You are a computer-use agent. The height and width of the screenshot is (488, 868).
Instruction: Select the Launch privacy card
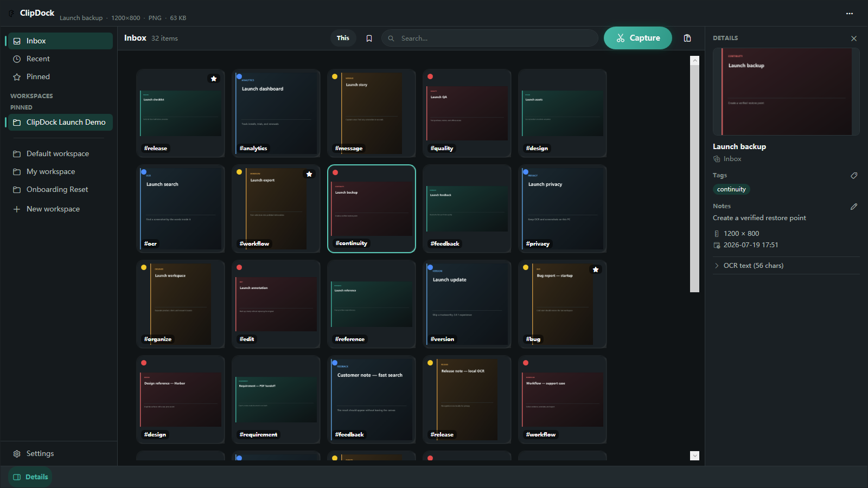point(563,209)
